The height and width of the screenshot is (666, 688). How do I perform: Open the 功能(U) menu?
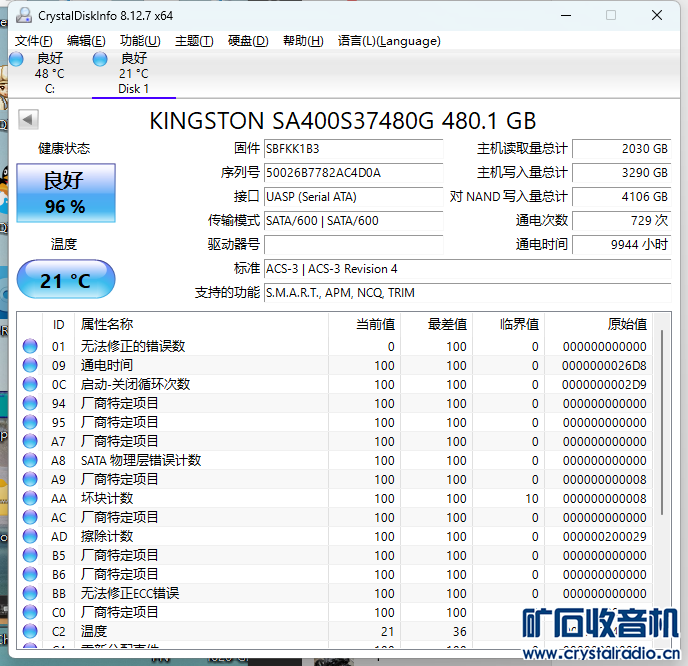[140, 41]
